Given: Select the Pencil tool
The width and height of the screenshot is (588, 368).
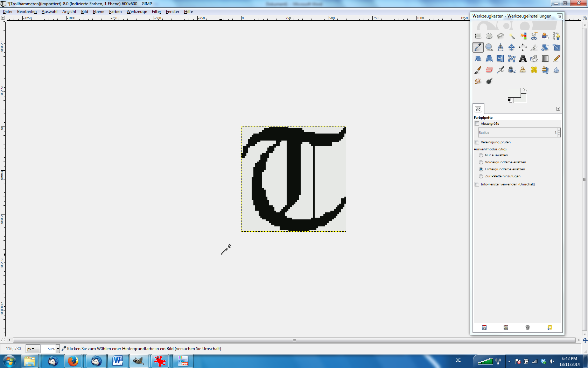Looking at the screenshot, I should point(556,59).
